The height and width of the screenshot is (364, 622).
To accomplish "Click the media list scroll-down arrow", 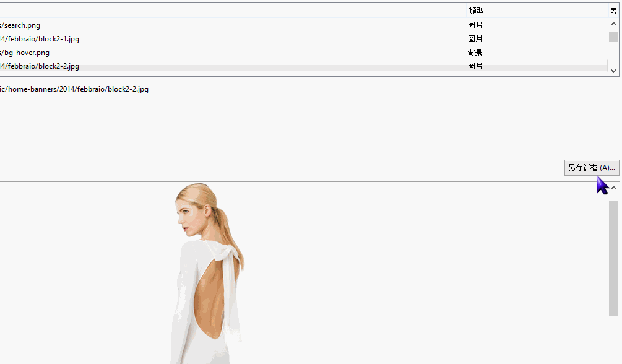I will [x=614, y=71].
